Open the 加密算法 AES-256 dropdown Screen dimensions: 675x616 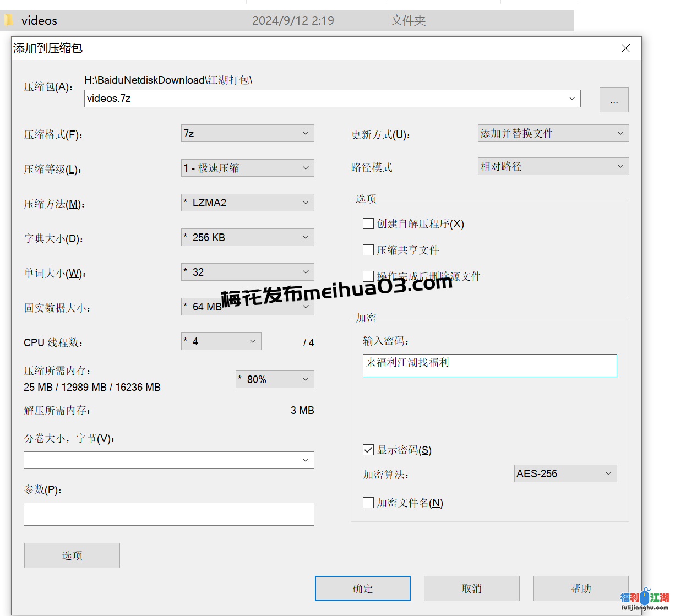tap(565, 473)
